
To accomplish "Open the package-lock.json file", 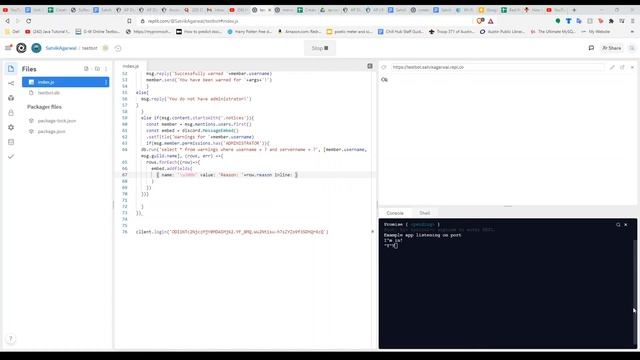I will point(57,121).
